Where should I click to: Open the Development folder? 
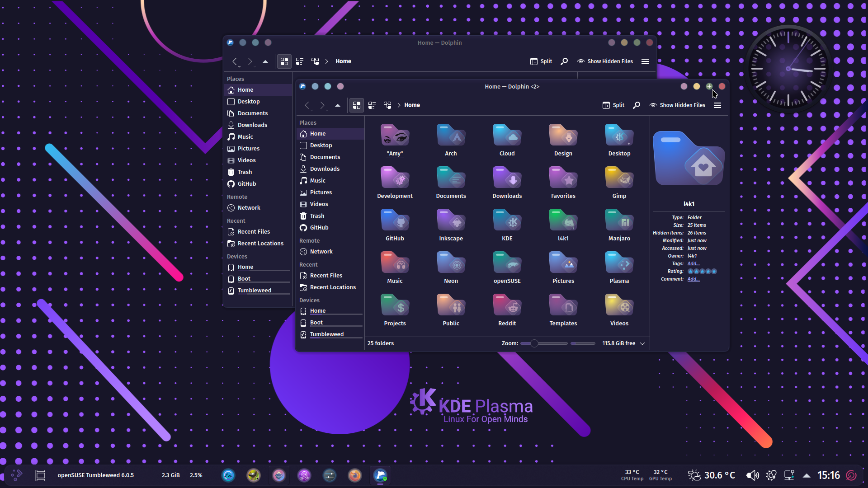tap(395, 183)
